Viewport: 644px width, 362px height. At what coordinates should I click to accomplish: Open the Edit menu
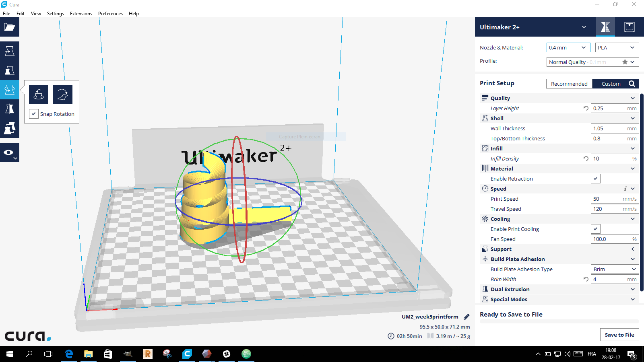[x=21, y=13]
